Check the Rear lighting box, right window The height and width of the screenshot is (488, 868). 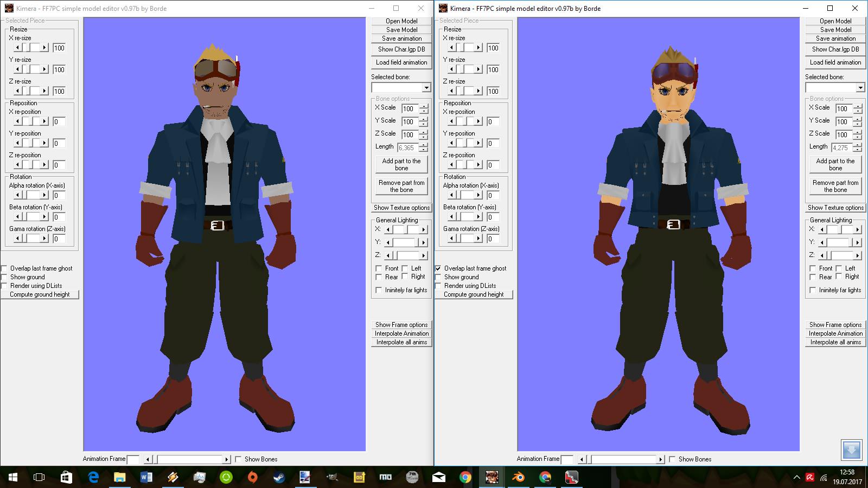[813, 277]
